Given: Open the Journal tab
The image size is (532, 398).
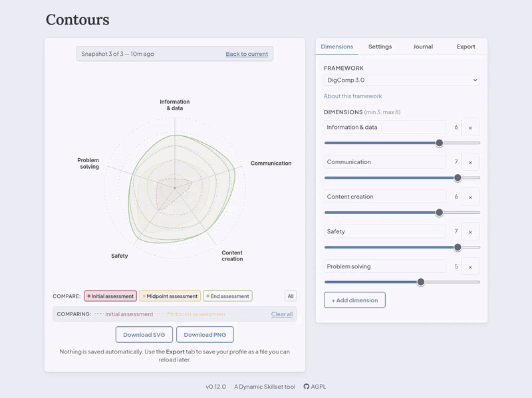Looking at the screenshot, I should pyautogui.click(x=424, y=47).
